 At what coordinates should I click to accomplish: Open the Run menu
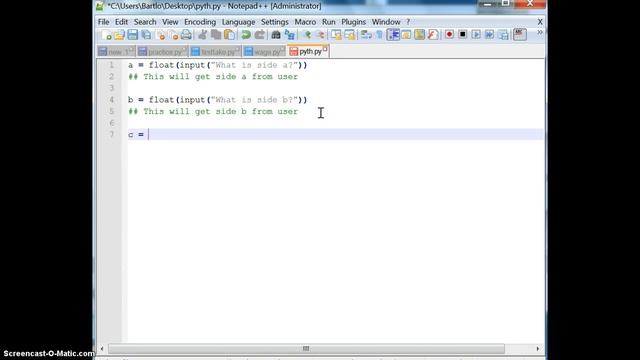329,22
